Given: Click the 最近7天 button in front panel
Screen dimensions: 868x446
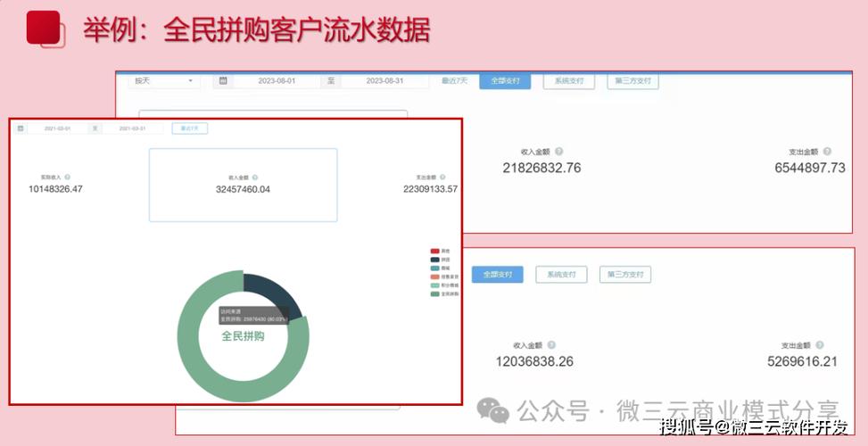Looking at the screenshot, I should click(x=190, y=128).
